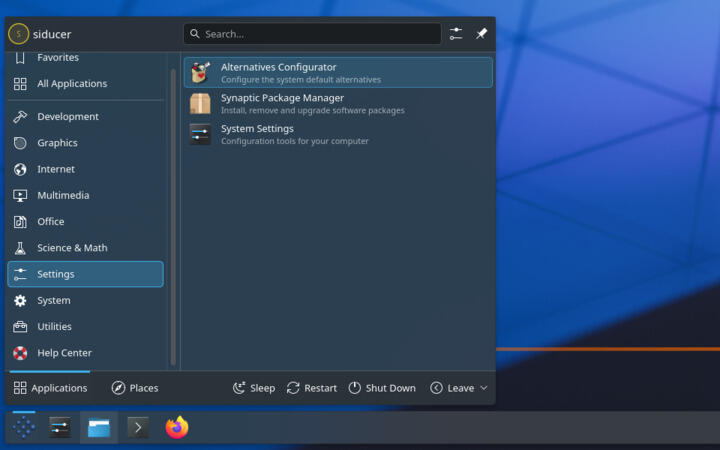Open the Multimedia category

click(x=85, y=195)
